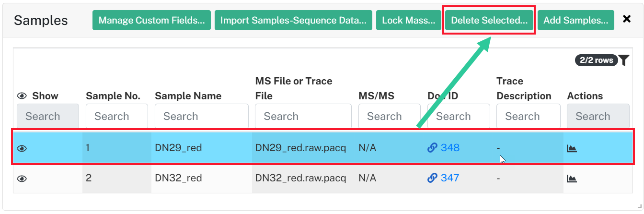
Task: Focus the Sample Name search field
Action: click(202, 116)
